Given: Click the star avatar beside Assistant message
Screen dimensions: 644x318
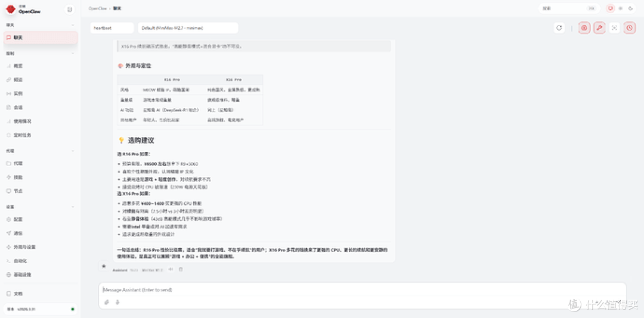Looking at the screenshot, I should click(x=104, y=266).
